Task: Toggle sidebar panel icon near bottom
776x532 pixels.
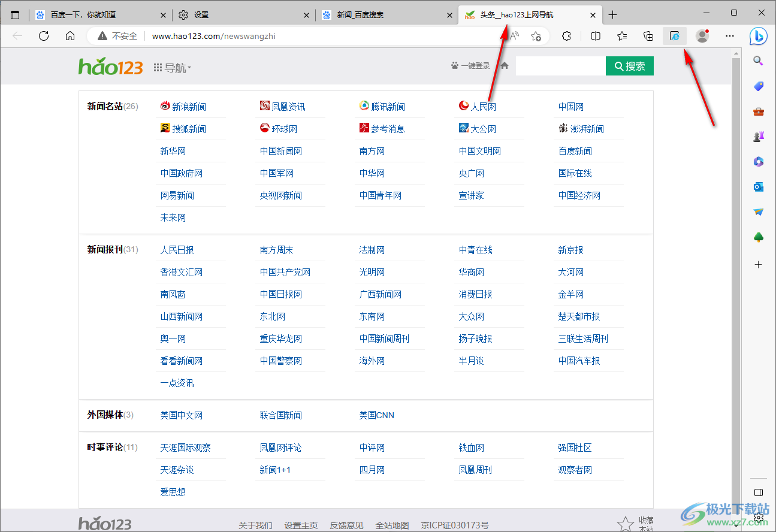Action: (x=758, y=492)
